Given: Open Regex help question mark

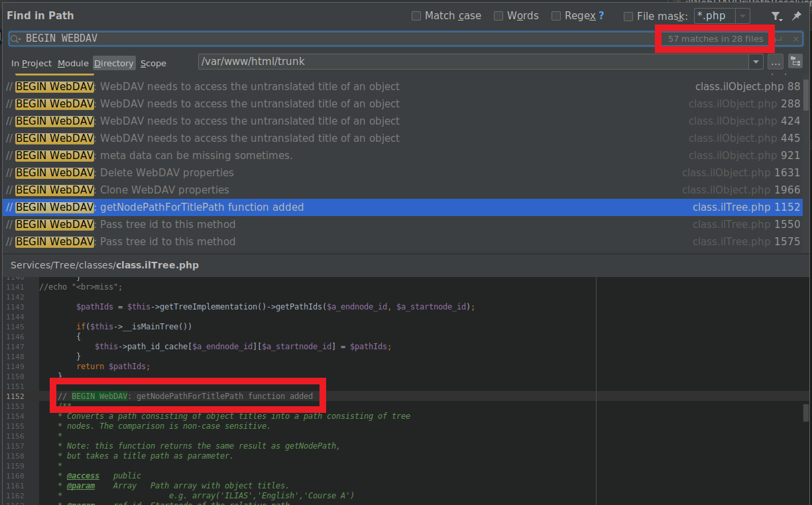Looking at the screenshot, I should click(x=601, y=16).
